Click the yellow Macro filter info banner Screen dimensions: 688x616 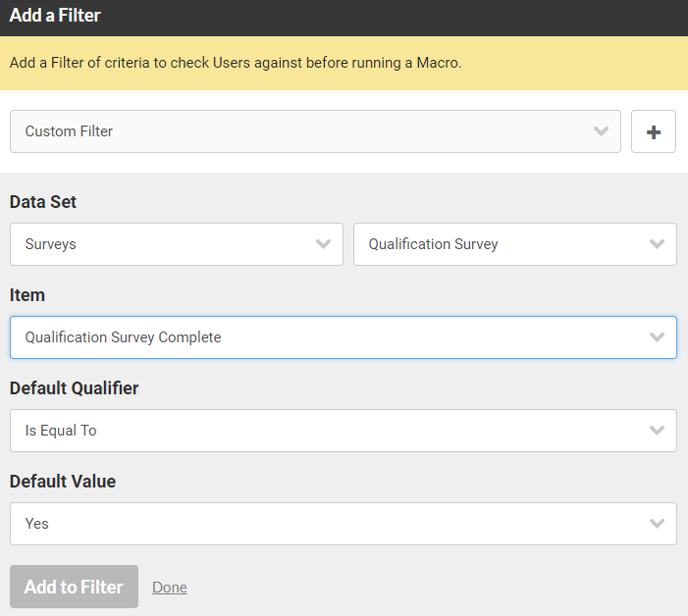[344, 63]
